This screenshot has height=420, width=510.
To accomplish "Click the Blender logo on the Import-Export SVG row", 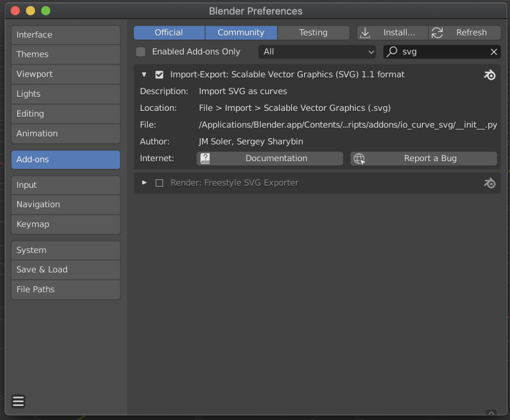I will click(490, 75).
